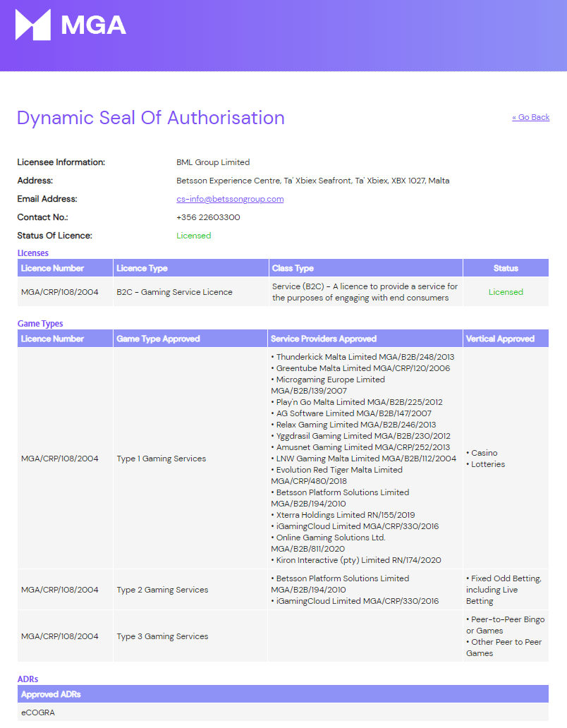Viewport: 567px width, 728px height.
Task: Click the MGA logo icon
Action: coord(33,25)
